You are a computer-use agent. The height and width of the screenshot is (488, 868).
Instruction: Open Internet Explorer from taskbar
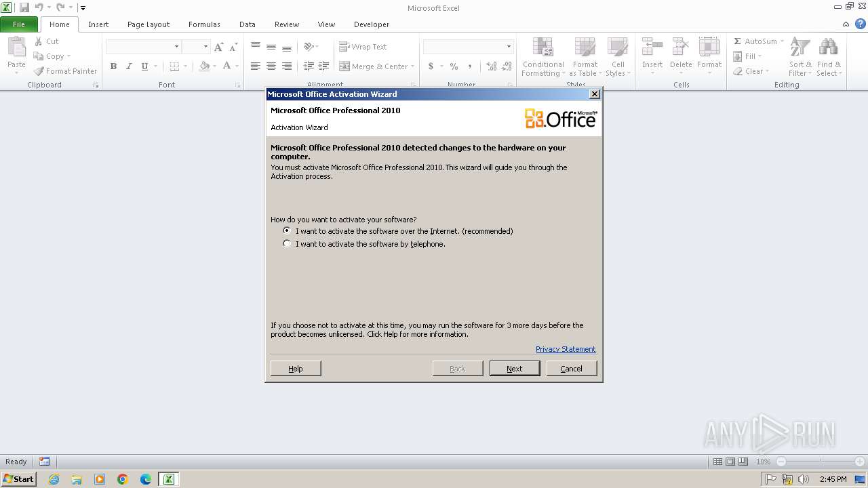(54, 479)
